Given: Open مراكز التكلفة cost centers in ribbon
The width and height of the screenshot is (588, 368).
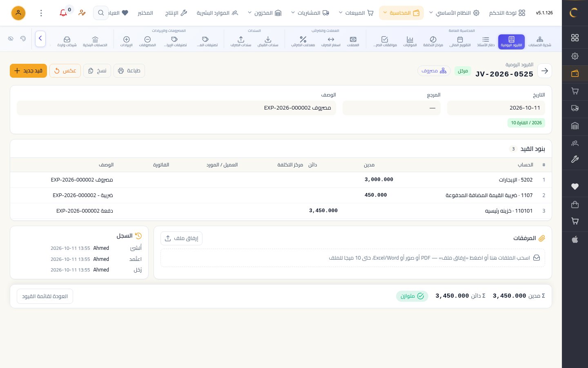Looking at the screenshot, I should (433, 41).
